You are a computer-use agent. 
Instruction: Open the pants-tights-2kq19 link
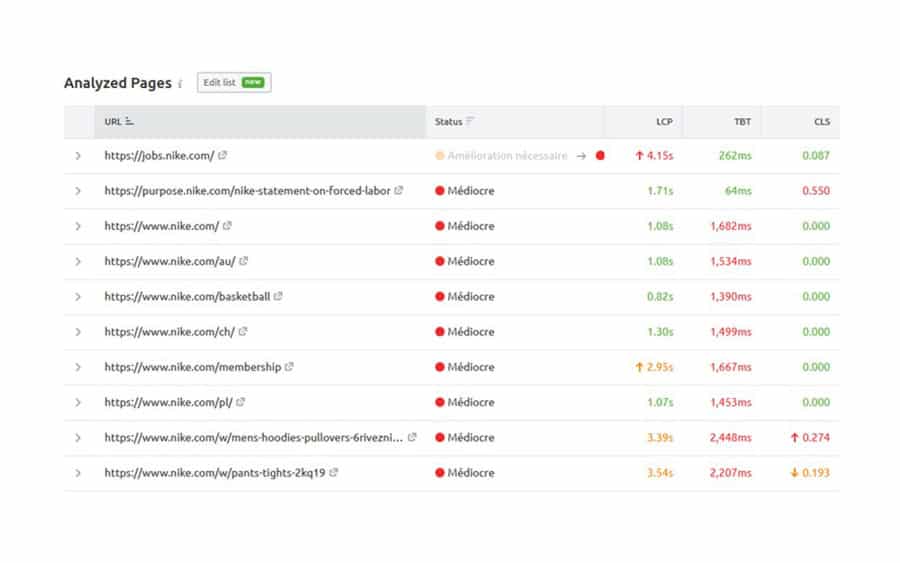coord(215,473)
